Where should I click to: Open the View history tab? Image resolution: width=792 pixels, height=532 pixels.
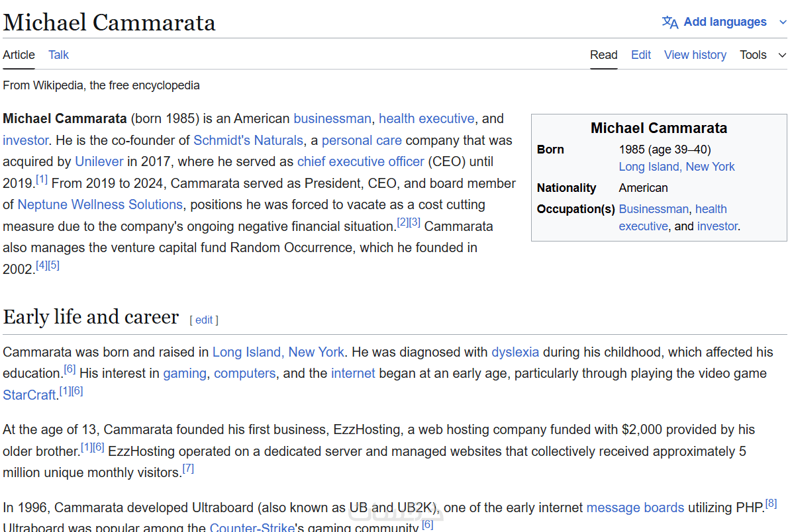695,55
